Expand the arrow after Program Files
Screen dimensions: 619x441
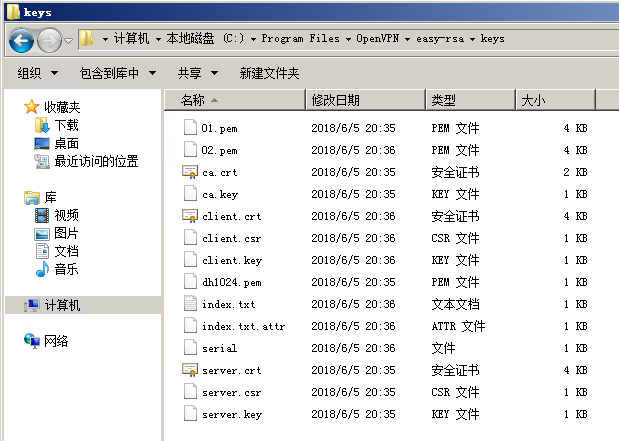tap(348, 39)
